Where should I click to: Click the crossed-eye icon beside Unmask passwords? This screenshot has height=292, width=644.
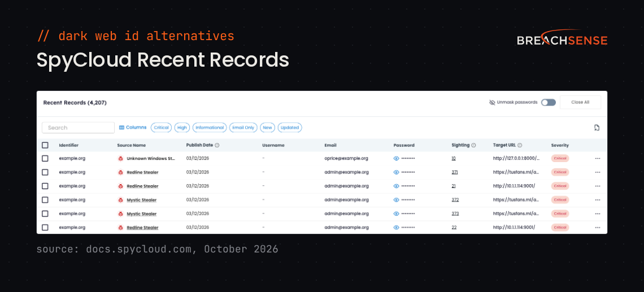(x=492, y=102)
